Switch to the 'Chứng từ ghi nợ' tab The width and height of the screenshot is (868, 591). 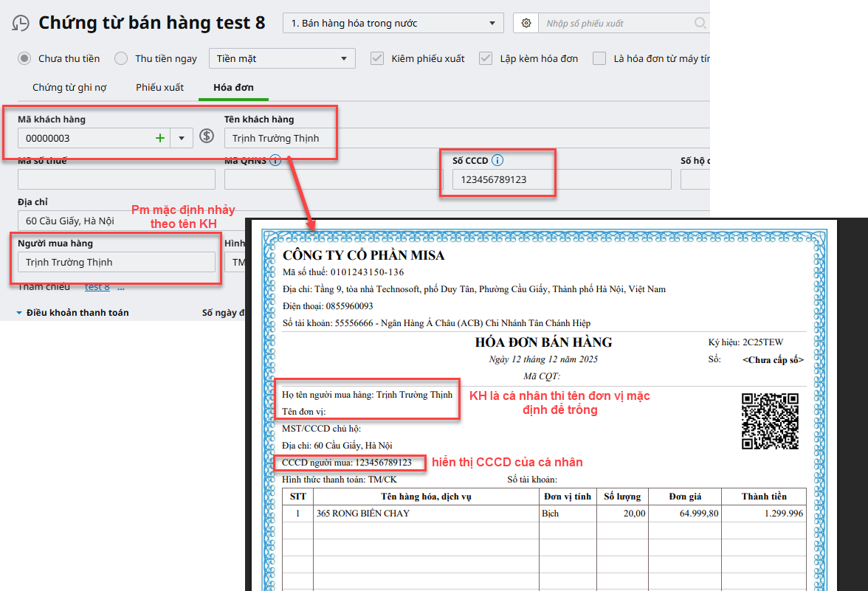(x=69, y=87)
